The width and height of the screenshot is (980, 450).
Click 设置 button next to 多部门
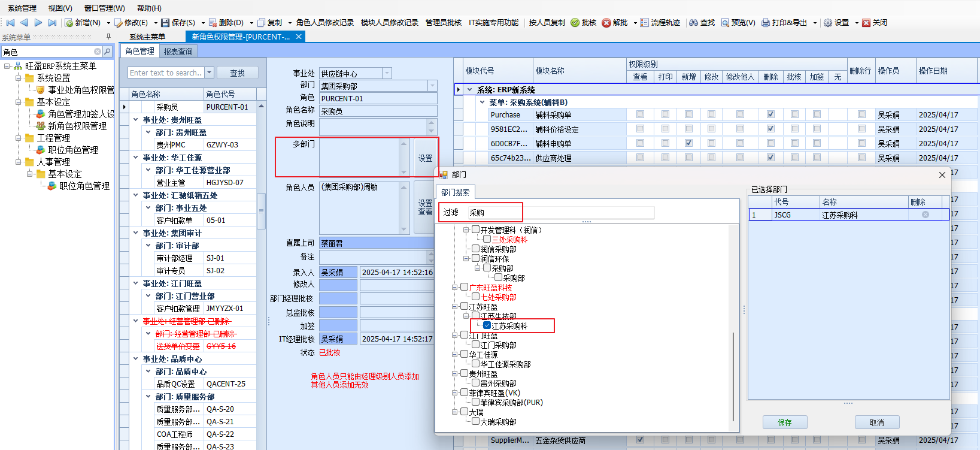[x=426, y=158]
